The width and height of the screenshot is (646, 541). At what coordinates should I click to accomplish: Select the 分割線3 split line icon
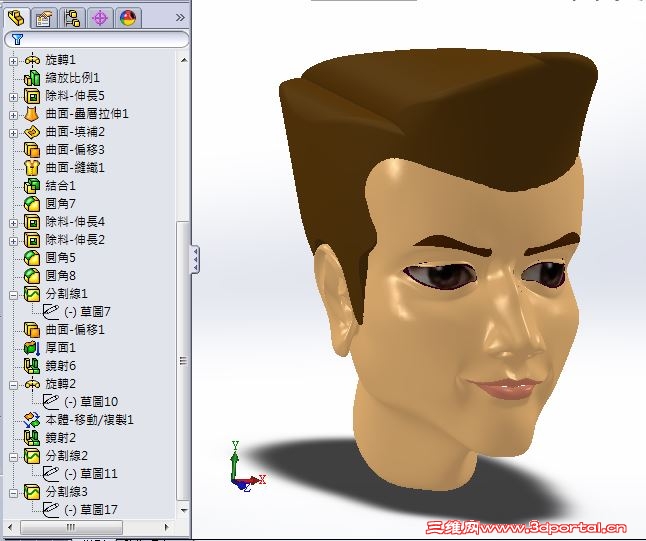pyautogui.click(x=32, y=492)
